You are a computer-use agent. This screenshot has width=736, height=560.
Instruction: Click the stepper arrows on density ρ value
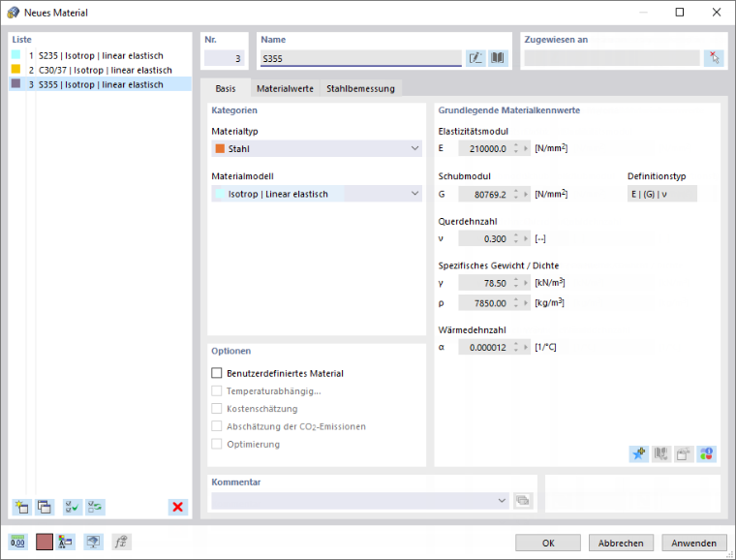(x=516, y=303)
